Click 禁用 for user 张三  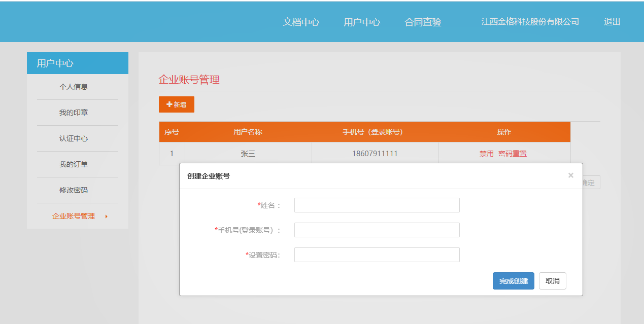tap(486, 154)
